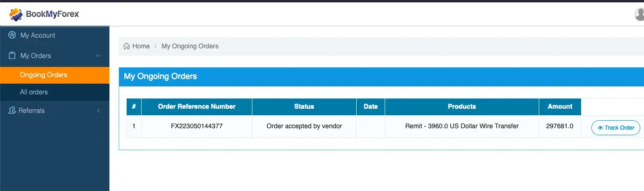
Task: Click the Home house icon in breadcrumb
Action: coord(126,46)
